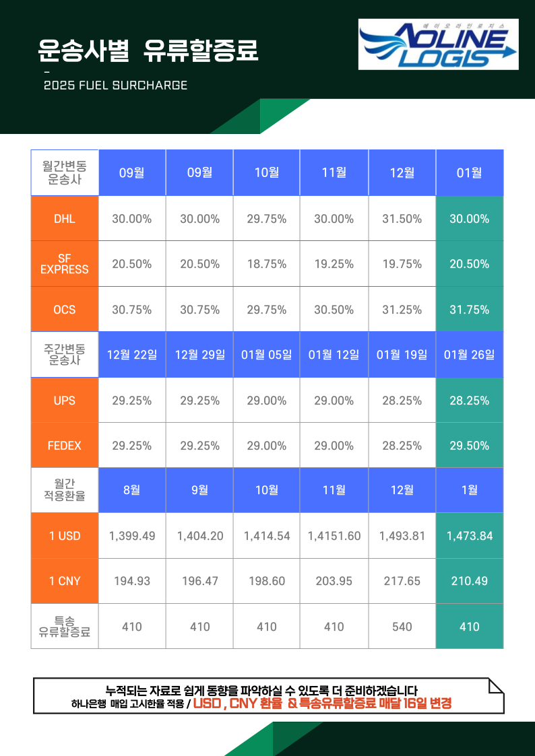Select the 12월 22일 weekly column header
Viewport: 535px width, 756px height.
(x=132, y=355)
